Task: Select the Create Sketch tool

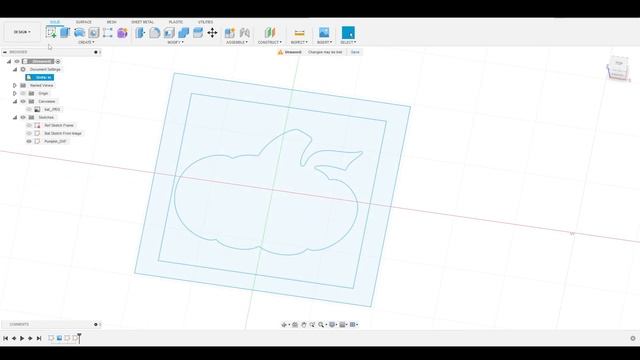Action: [x=51, y=33]
